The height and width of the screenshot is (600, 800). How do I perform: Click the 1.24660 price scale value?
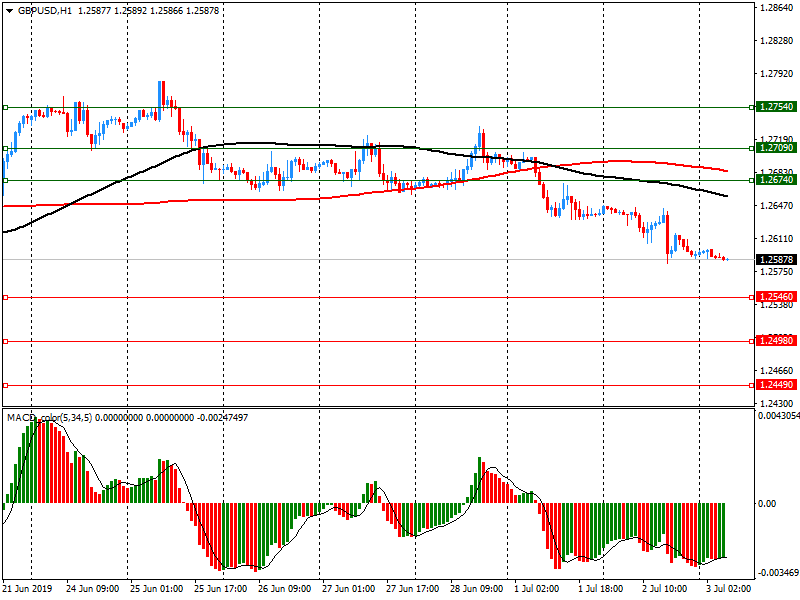pos(777,371)
